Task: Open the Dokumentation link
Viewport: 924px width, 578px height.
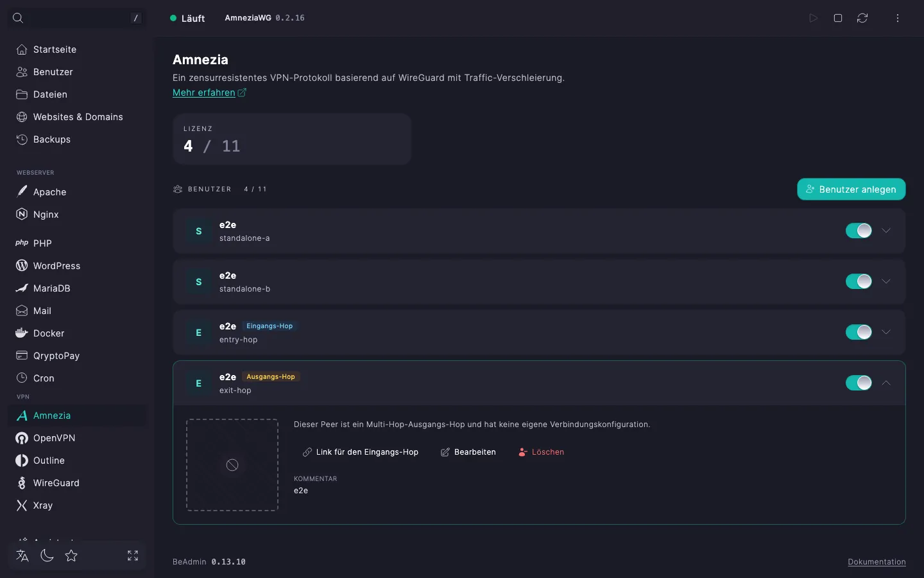Action: coord(877,562)
